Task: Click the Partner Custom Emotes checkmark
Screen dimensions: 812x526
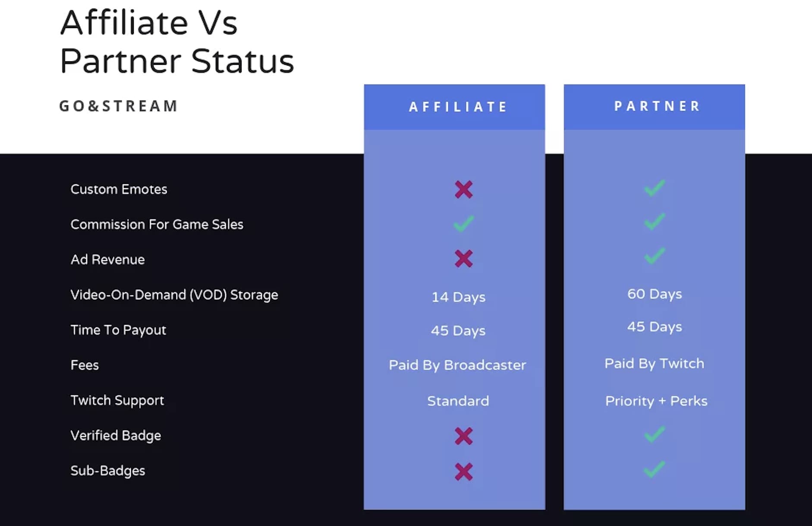Action: tap(654, 188)
